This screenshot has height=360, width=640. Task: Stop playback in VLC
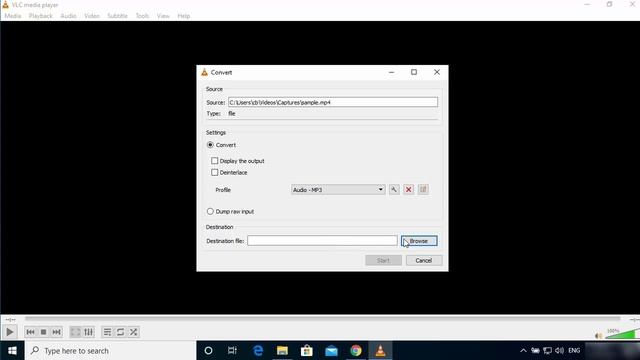tap(43, 332)
